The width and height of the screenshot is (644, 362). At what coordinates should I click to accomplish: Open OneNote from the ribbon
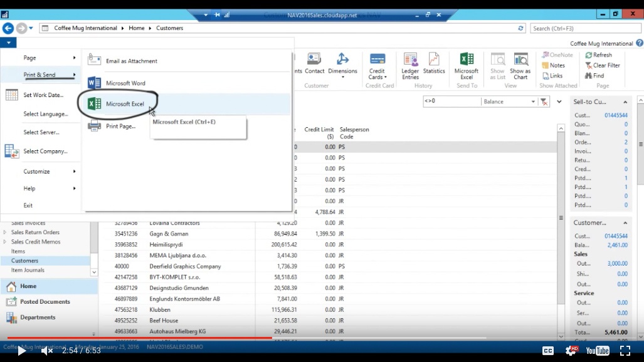pyautogui.click(x=557, y=54)
